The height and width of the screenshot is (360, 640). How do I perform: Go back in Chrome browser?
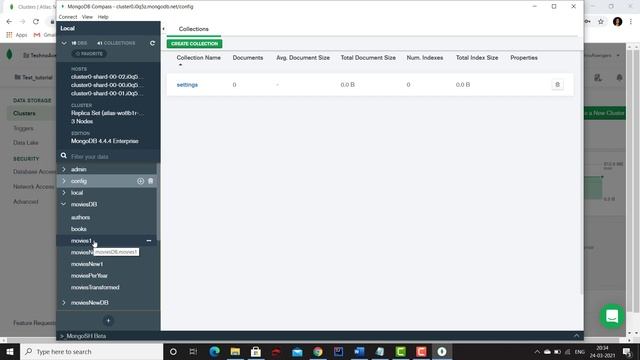pos(9,21)
